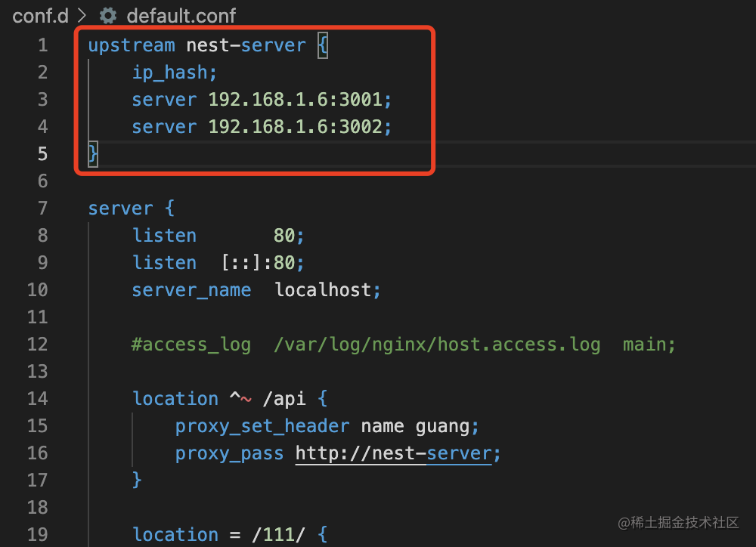Click "80;" on line 8

[289, 236]
